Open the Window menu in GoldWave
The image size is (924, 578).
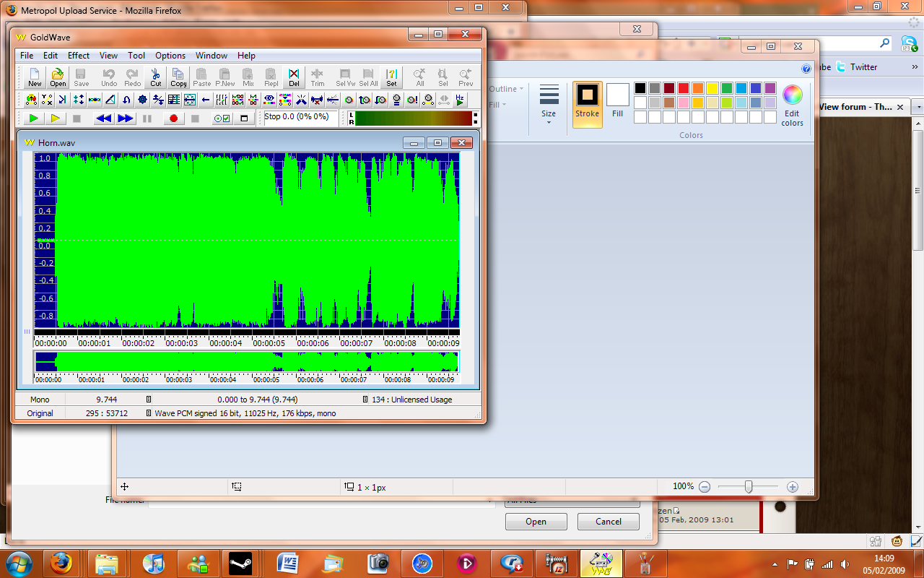click(x=212, y=56)
